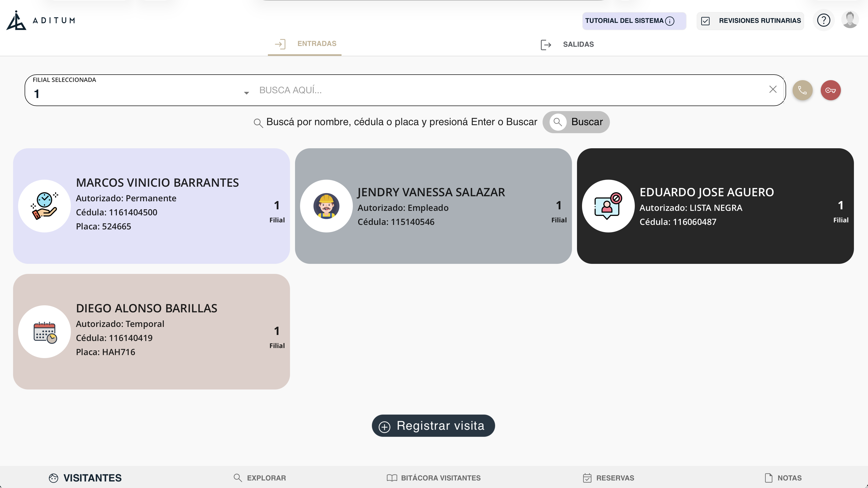Clear the search field with X
Screen dimensions: 868x488
click(x=773, y=89)
